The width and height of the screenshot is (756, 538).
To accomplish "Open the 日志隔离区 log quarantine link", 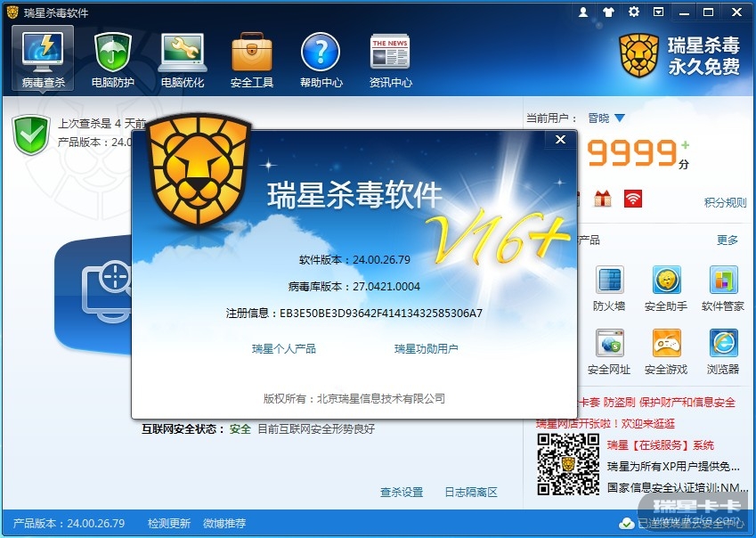I will (x=471, y=493).
